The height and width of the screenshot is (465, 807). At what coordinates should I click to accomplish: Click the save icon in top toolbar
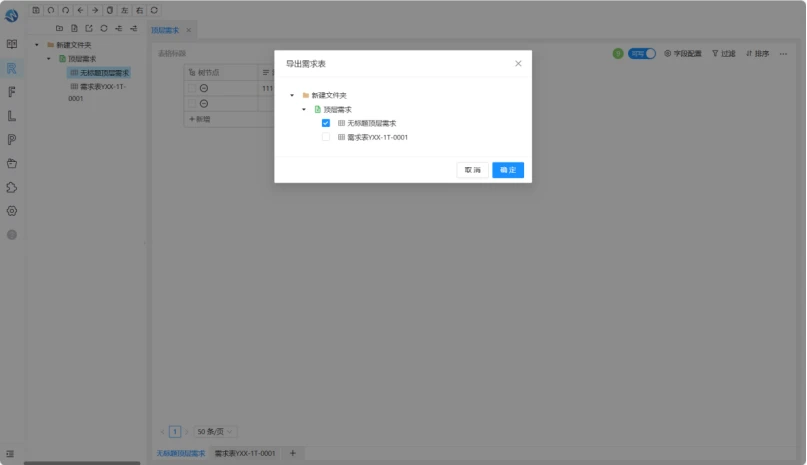[x=36, y=10]
